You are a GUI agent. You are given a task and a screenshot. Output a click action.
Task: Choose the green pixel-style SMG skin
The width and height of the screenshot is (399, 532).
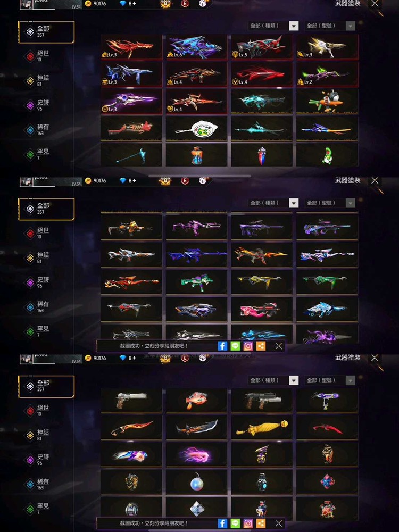(x=196, y=282)
